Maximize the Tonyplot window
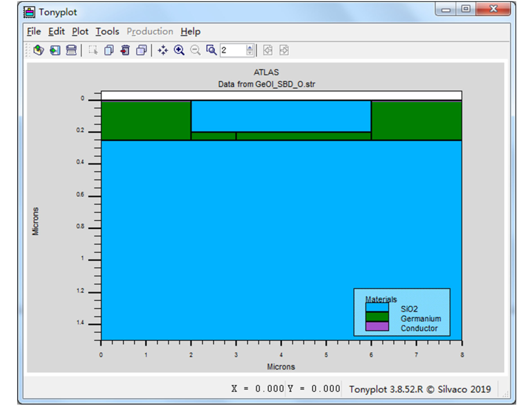 click(x=466, y=9)
